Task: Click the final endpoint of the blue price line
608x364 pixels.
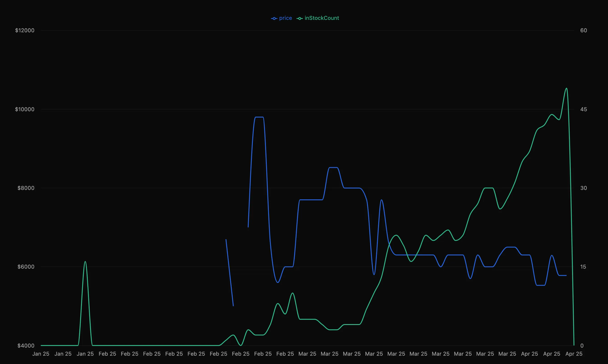Action: point(566,275)
